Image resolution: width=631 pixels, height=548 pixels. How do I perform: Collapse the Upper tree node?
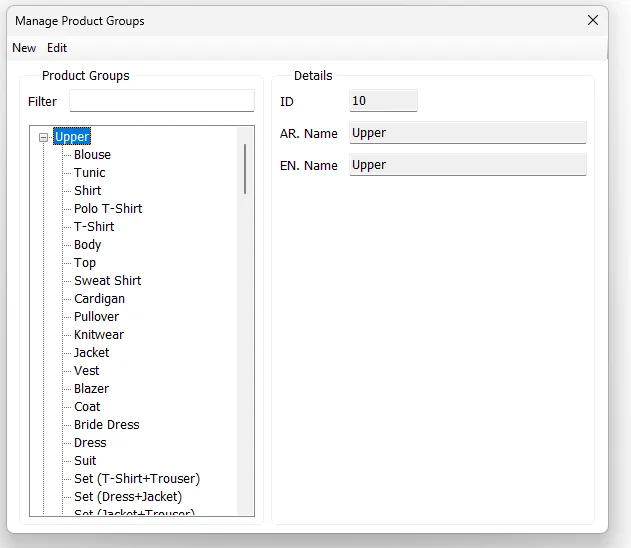43,138
